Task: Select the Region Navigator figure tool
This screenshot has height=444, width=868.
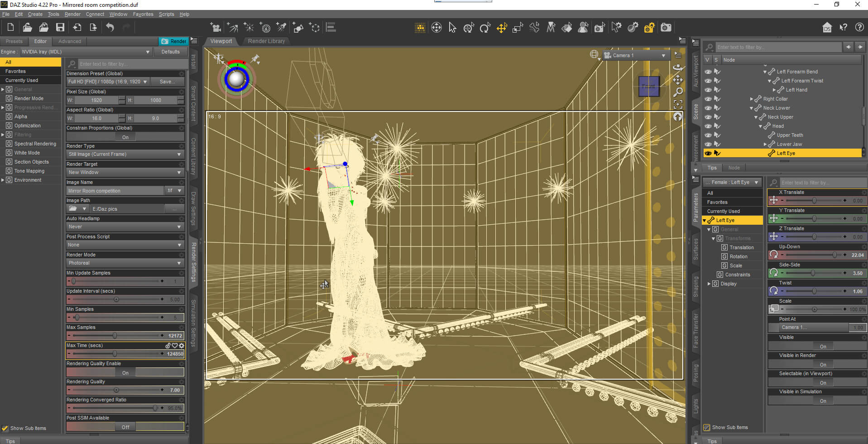Action: 583,28
